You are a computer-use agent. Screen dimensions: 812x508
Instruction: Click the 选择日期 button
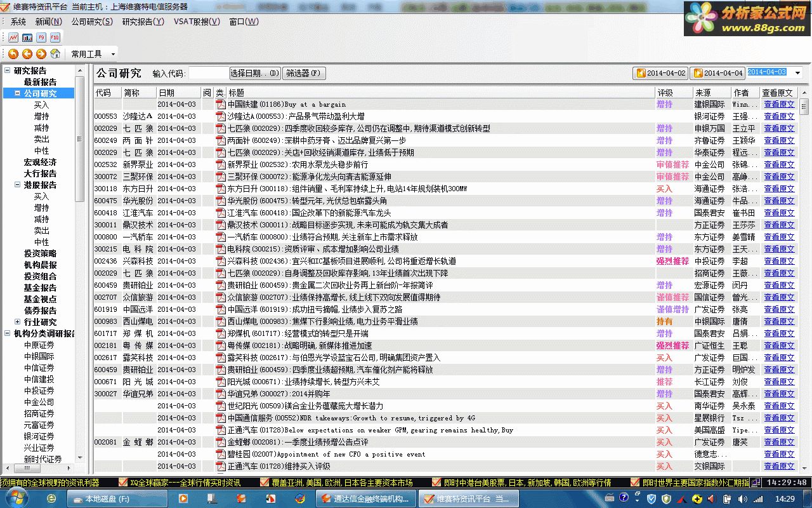[254, 73]
